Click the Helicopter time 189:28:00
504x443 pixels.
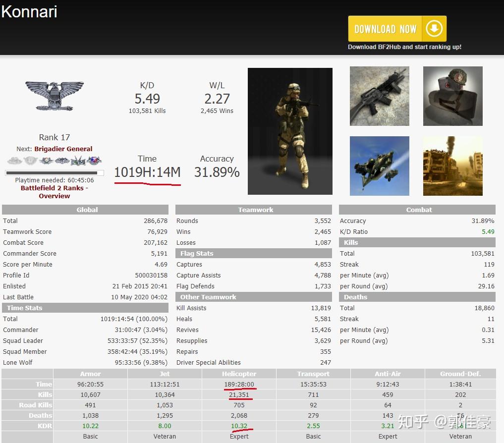tap(239, 384)
